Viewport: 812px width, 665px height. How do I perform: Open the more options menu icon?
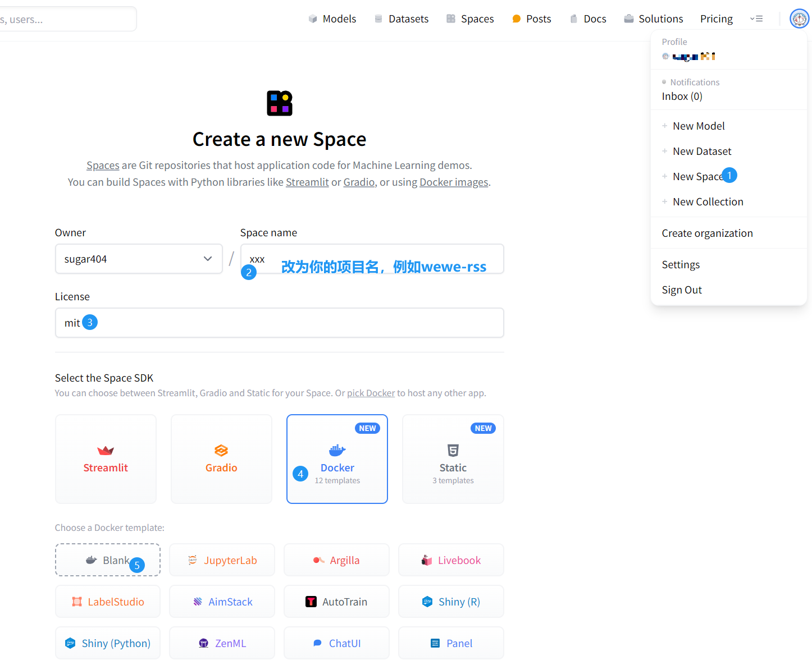756,19
